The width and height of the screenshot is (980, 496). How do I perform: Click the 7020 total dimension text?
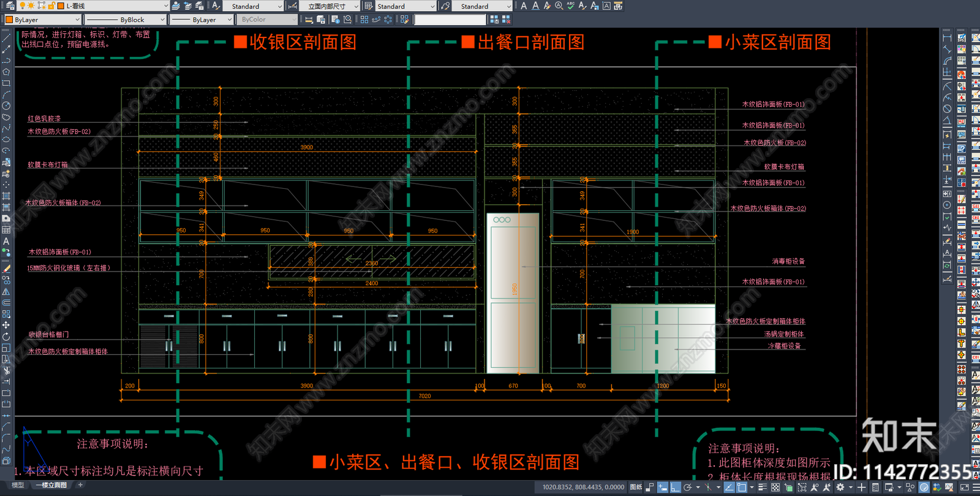pos(424,396)
